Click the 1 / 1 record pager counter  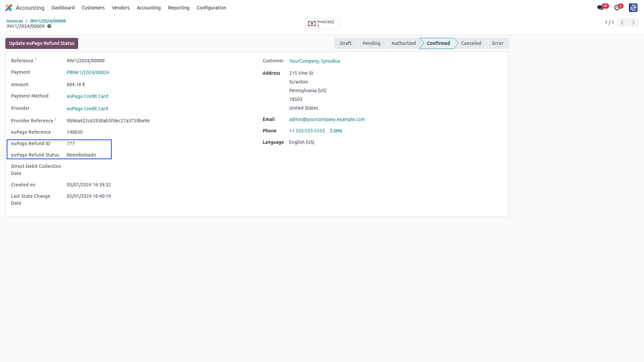609,22
